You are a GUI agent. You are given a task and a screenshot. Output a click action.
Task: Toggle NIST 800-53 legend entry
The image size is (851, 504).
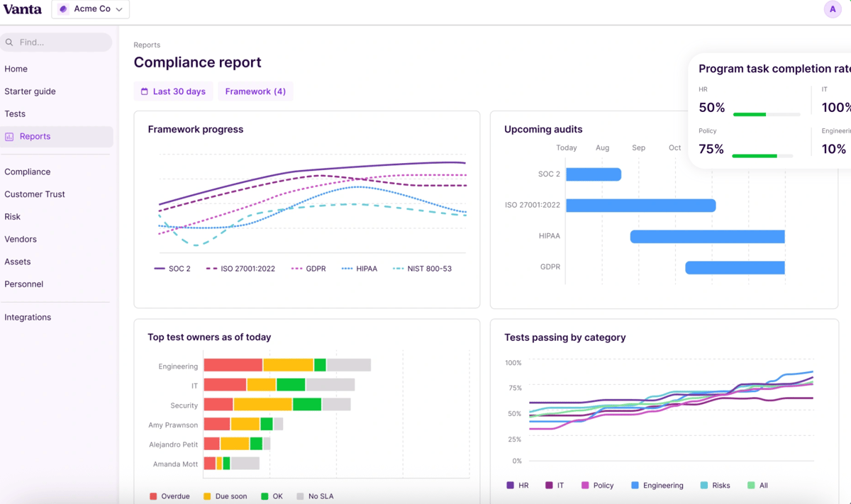422,269
